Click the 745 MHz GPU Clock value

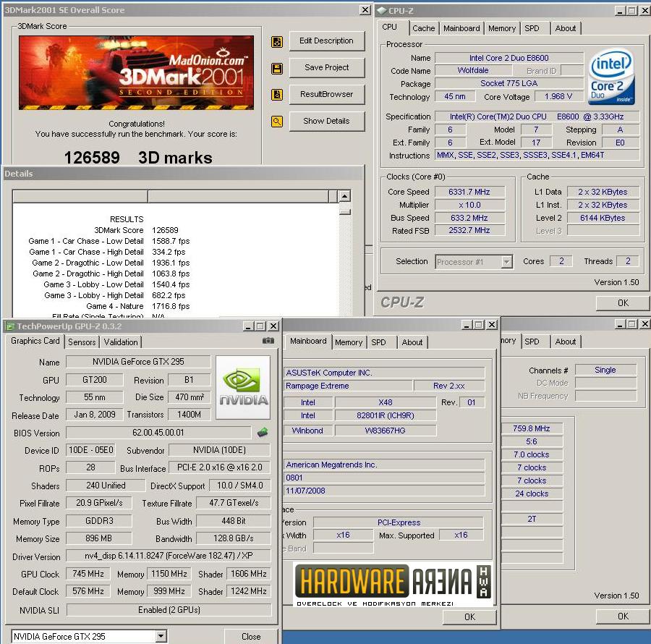coord(88,574)
